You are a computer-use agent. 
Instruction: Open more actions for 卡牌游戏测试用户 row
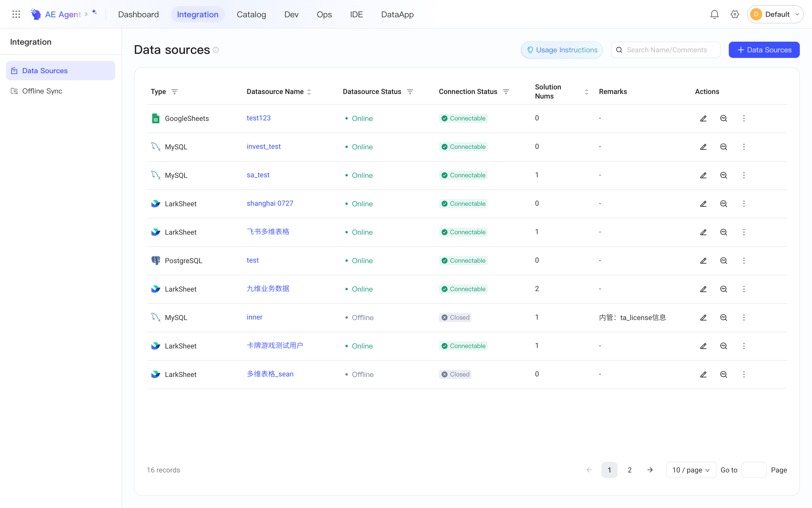[x=744, y=346]
